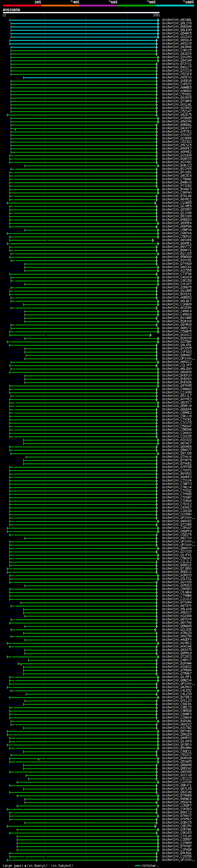Click the red 20% identity color segment
This screenshot has height=868, width=197.
pos(22,6)
